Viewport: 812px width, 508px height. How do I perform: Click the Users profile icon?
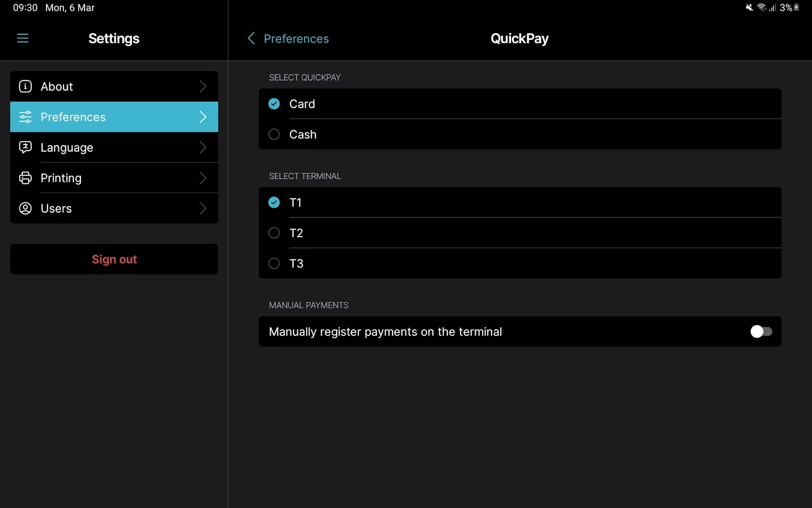point(25,208)
